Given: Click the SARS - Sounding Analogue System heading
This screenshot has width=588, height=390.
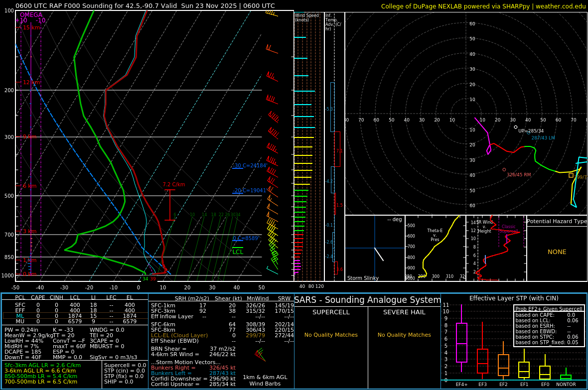Looking at the screenshot, I should coord(368,300).
